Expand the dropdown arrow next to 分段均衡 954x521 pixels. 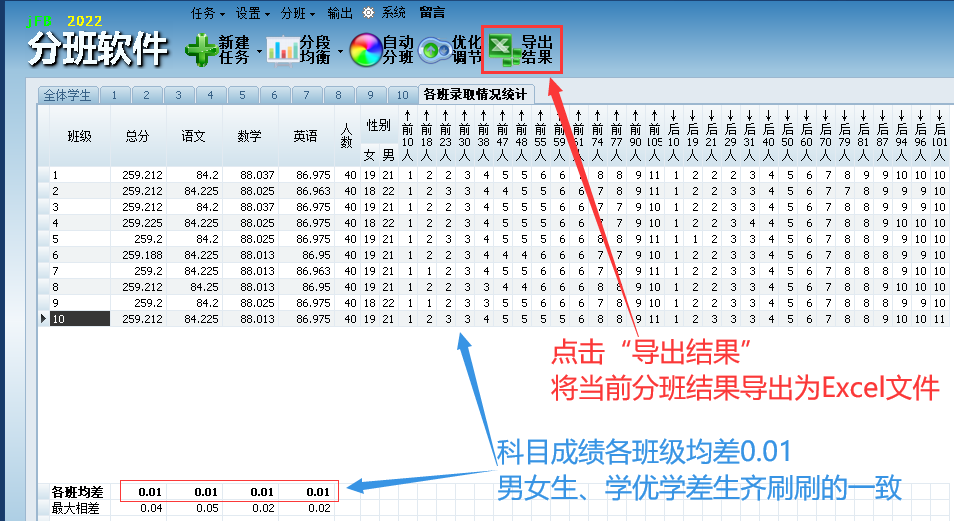(340, 52)
